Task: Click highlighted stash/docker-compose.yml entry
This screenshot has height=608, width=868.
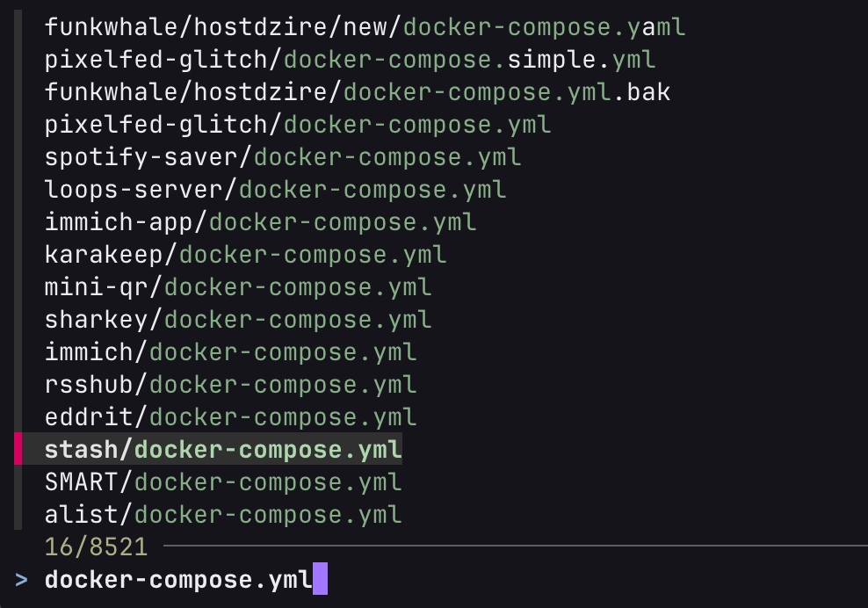Action: pos(223,450)
